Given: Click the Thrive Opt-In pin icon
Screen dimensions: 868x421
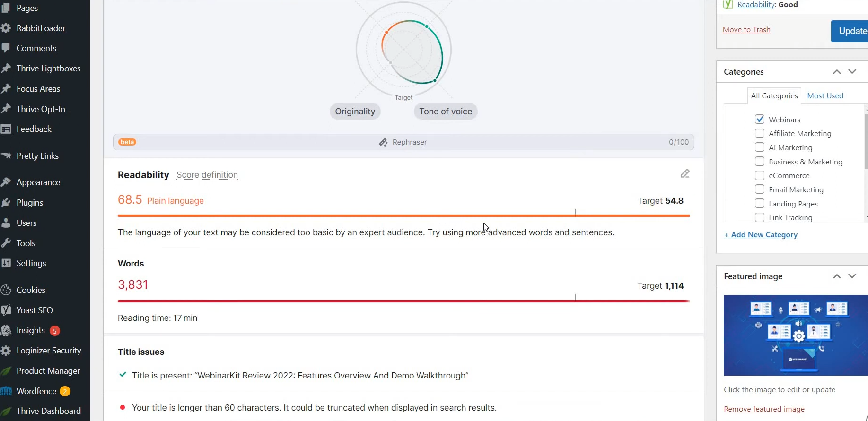Looking at the screenshot, I should 6,109.
